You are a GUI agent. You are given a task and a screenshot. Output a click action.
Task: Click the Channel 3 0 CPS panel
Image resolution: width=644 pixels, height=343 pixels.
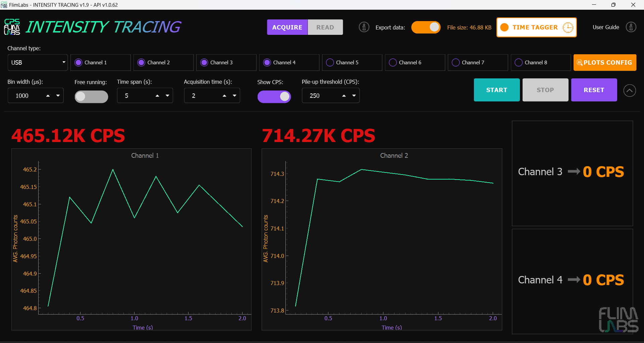[x=572, y=173]
